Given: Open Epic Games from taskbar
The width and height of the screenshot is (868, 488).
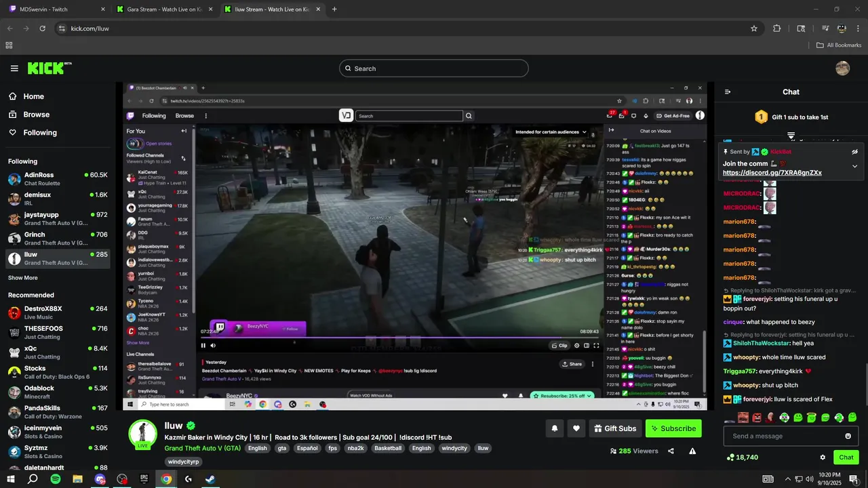Looking at the screenshot, I should click(144, 479).
